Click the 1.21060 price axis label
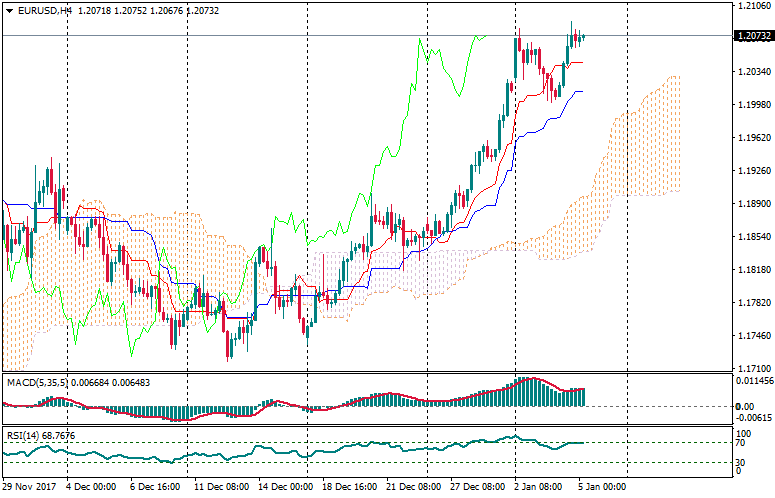The image size is (775, 498). click(x=751, y=6)
